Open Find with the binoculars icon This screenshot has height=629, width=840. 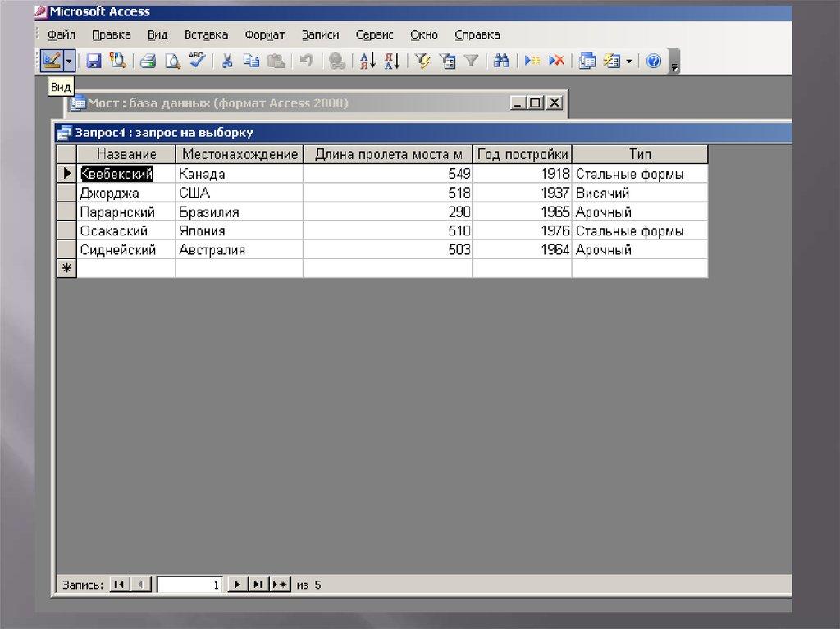[501, 61]
